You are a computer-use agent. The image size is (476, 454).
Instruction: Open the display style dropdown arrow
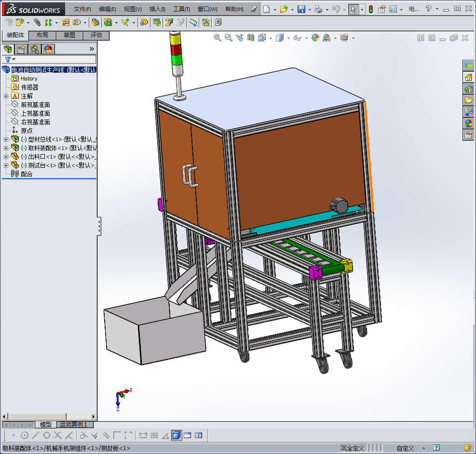pos(288,38)
